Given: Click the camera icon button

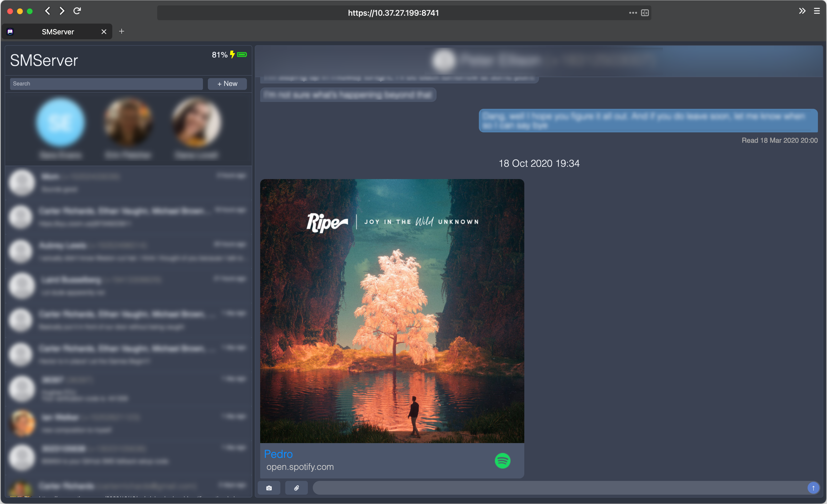Looking at the screenshot, I should pyautogui.click(x=269, y=488).
